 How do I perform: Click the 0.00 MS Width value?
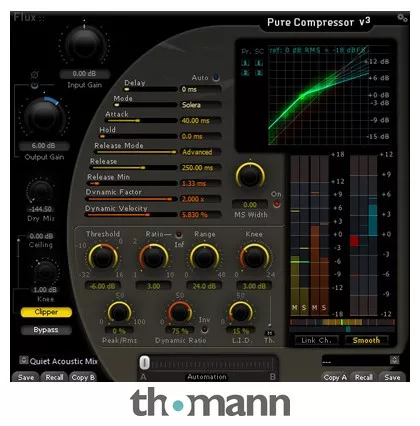pos(250,204)
